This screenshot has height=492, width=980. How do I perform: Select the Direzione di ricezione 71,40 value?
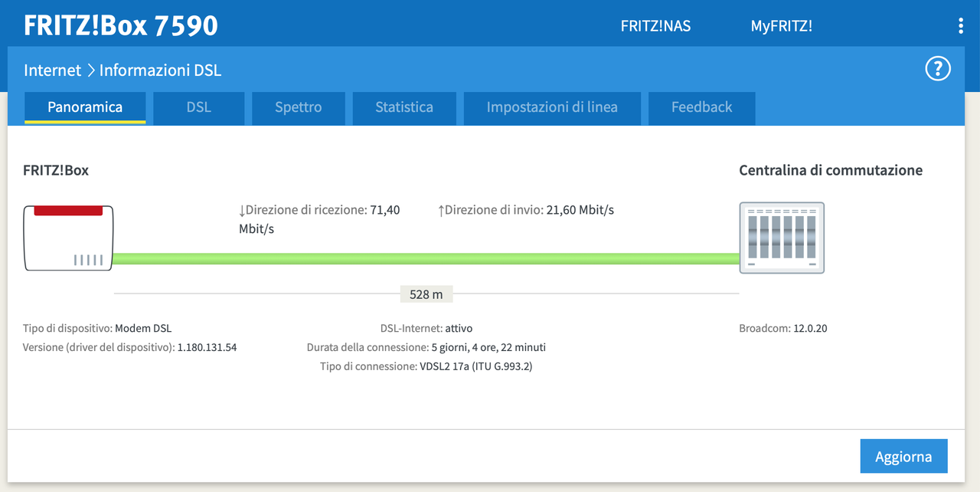[319, 219]
